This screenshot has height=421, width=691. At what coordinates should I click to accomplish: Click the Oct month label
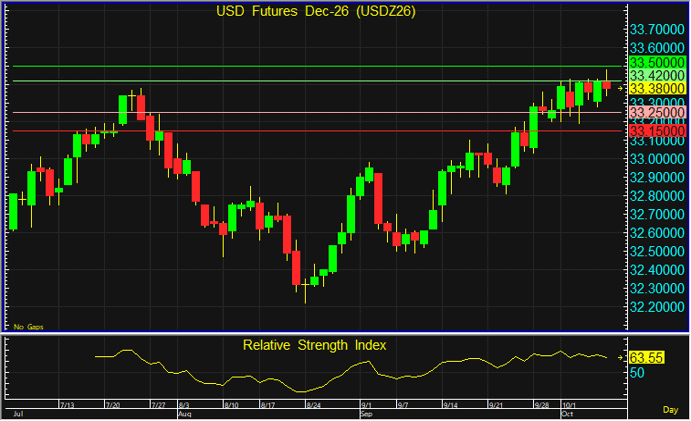pyautogui.click(x=567, y=414)
